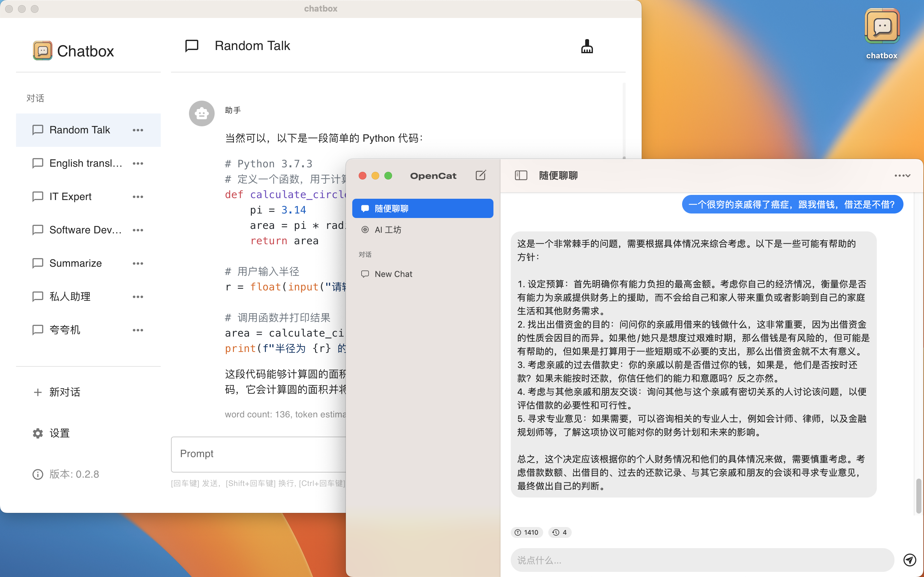Toggle the OpenCat conversation sidebar panel icon
The height and width of the screenshot is (577, 924).
click(521, 176)
